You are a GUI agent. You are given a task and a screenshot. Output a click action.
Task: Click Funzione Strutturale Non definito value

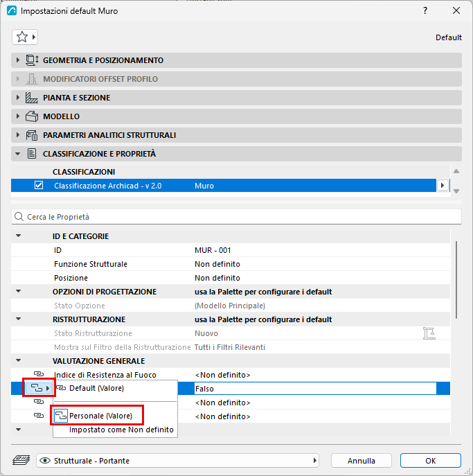(217, 264)
